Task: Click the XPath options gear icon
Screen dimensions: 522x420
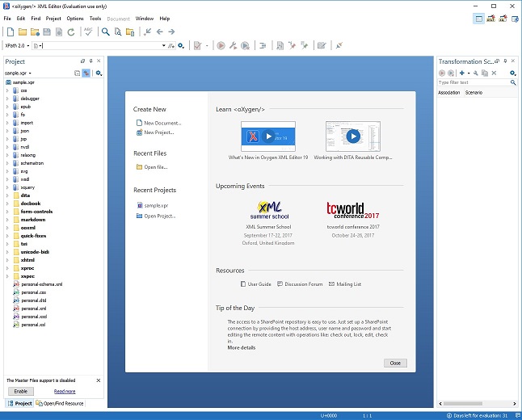Action: pyautogui.click(x=181, y=45)
